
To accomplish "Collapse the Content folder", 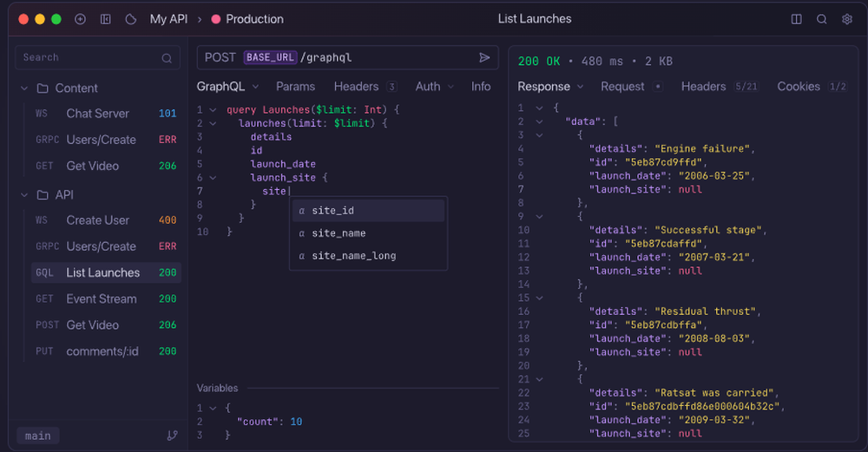I will 24,88.
